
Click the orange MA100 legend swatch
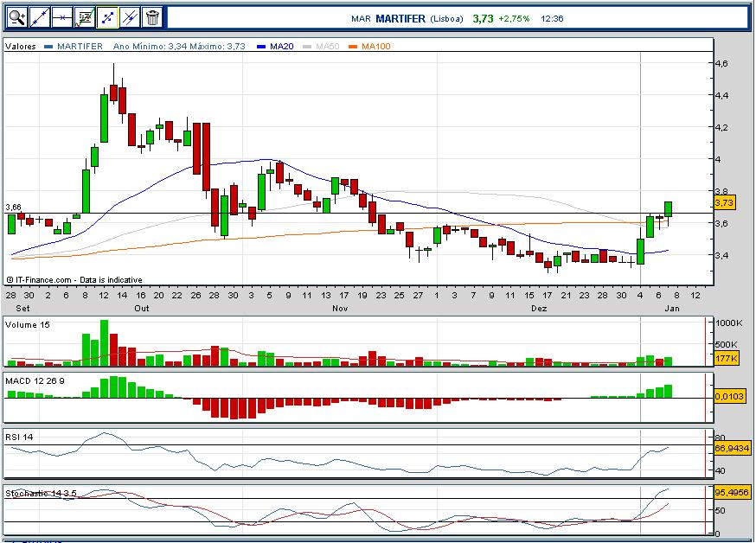[x=353, y=47]
